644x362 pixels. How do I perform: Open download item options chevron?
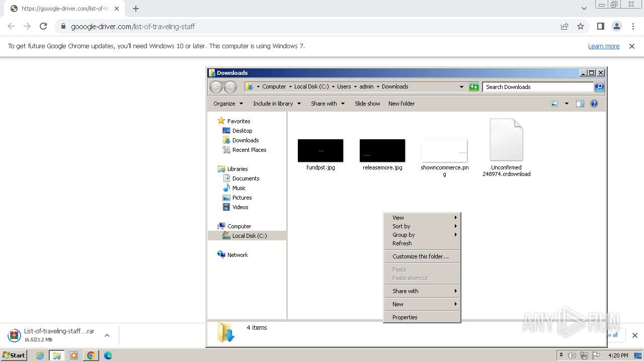(x=107, y=335)
